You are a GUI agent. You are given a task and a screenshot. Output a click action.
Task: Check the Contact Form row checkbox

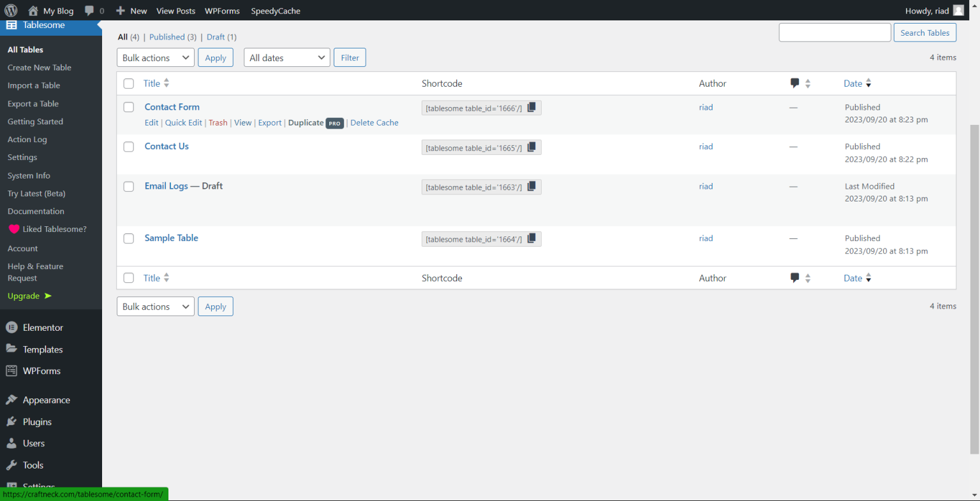coord(128,107)
